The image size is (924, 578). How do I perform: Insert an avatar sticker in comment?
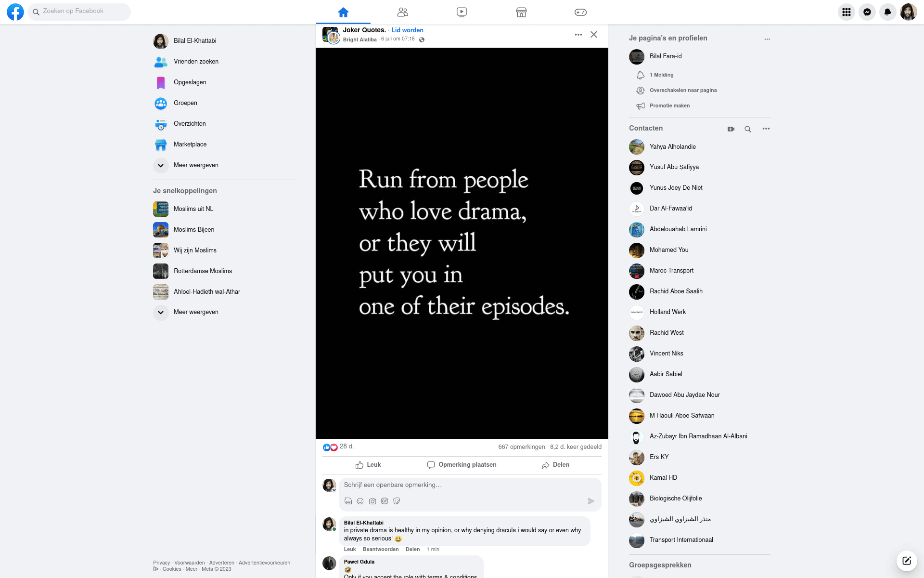tap(348, 501)
